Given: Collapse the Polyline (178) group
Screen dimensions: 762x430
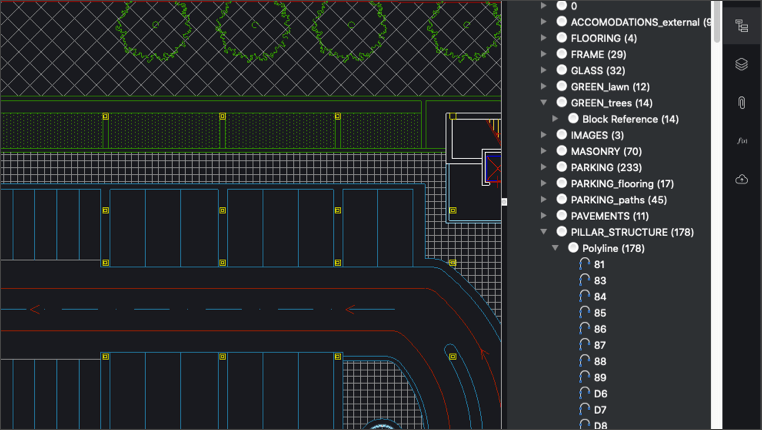Looking at the screenshot, I should [555, 248].
